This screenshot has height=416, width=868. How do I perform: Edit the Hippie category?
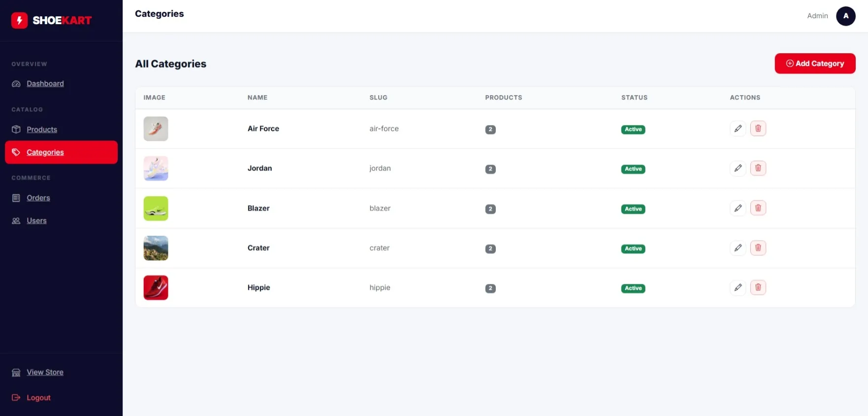(x=738, y=287)
